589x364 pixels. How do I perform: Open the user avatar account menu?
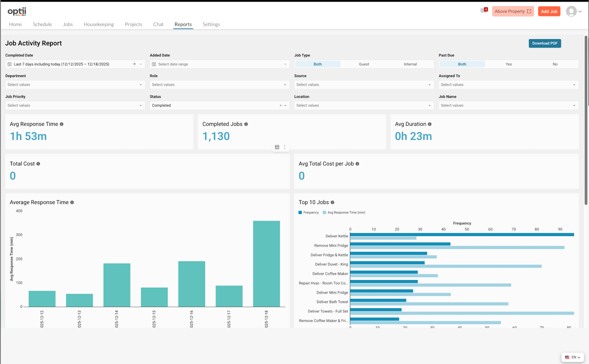click(x=571, y=11)
